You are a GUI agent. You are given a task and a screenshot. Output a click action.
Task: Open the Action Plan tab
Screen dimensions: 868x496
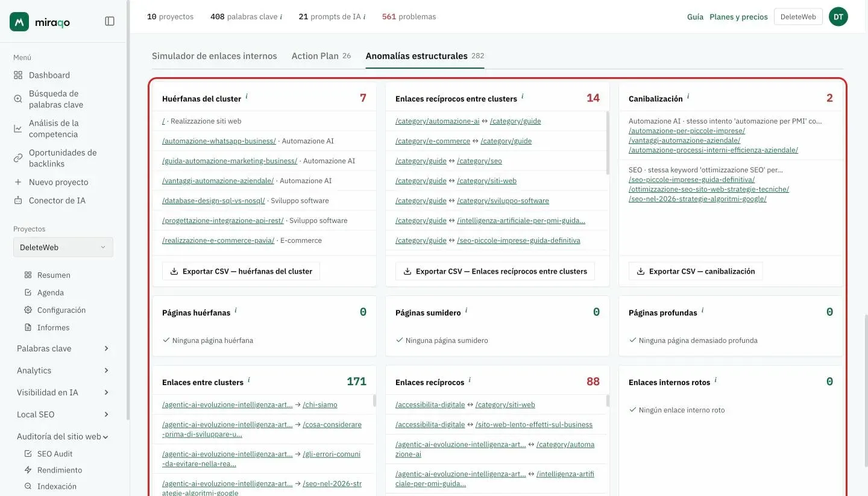pyautogui.click(x=321, y=56)
